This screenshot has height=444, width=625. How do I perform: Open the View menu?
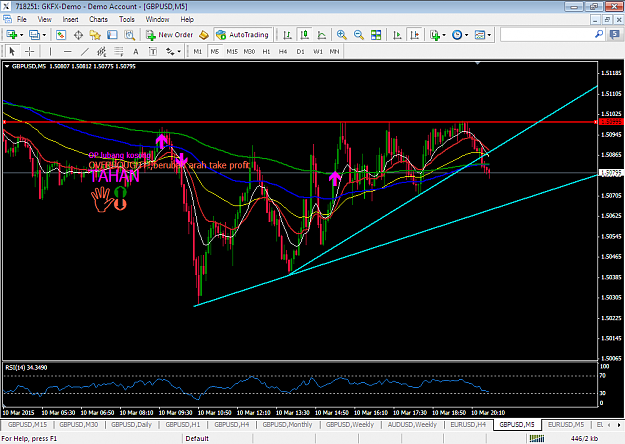[x=45, y=19]
